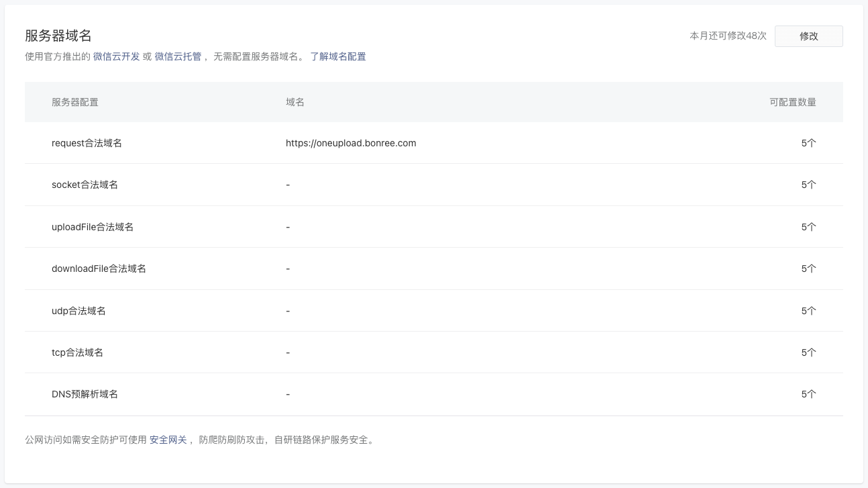Screen dimensions: 868x488
Task: Click the 5个 count in request合法域名 row
Action: (808, 143)
